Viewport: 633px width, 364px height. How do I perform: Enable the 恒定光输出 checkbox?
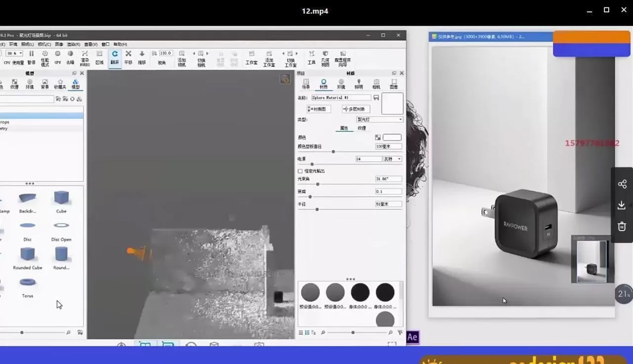click(300, 171)
